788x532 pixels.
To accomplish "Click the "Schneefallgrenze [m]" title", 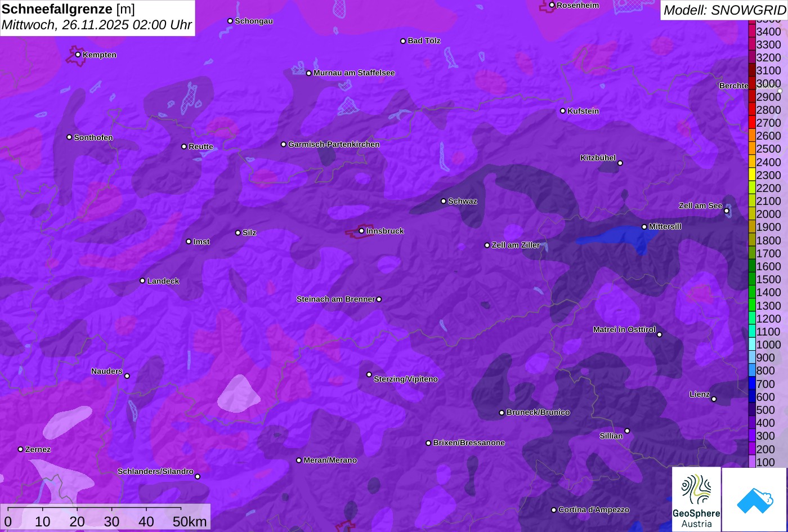I will [68, 10].
